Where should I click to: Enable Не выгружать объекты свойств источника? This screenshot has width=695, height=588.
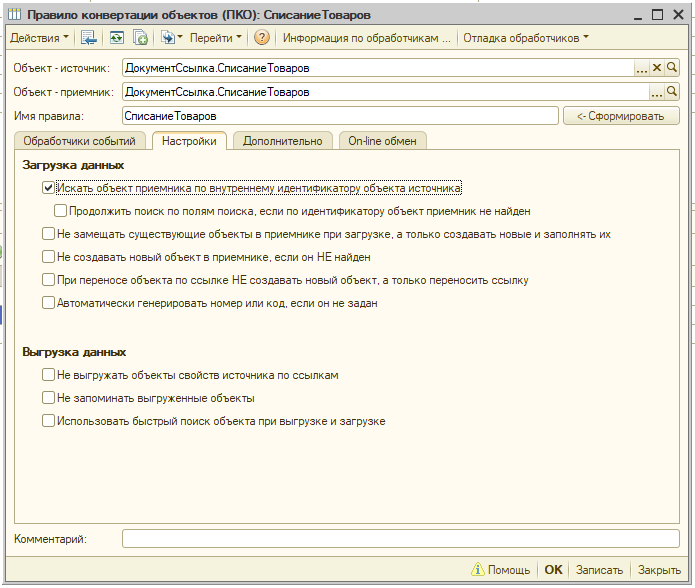(x=48, y=375)
